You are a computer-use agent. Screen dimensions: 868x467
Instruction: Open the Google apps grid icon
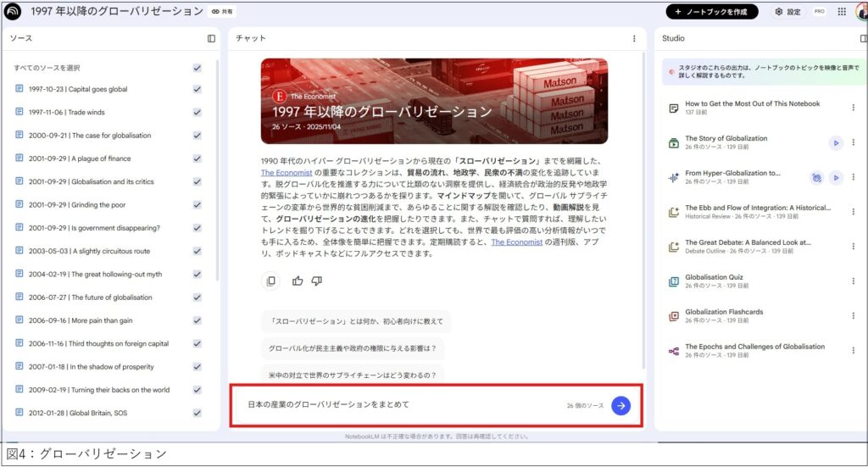[842, 12]
